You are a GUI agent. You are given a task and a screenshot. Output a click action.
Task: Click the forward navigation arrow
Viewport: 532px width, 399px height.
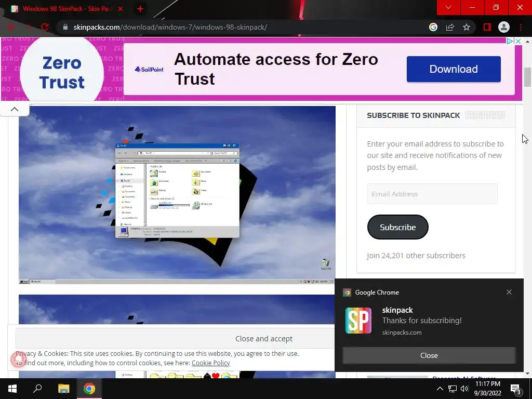click(29, 27)
